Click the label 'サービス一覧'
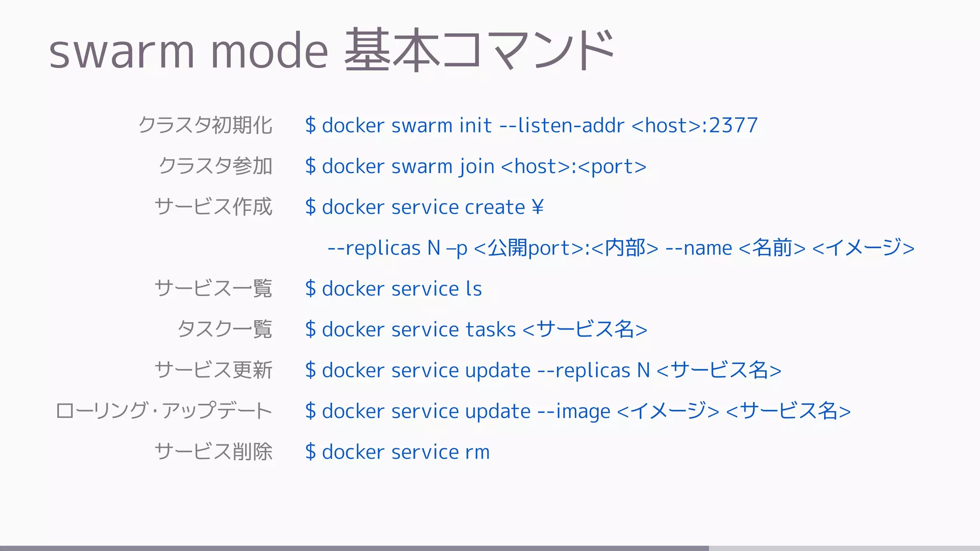This screenshot has width=980, height=551. 213,288
